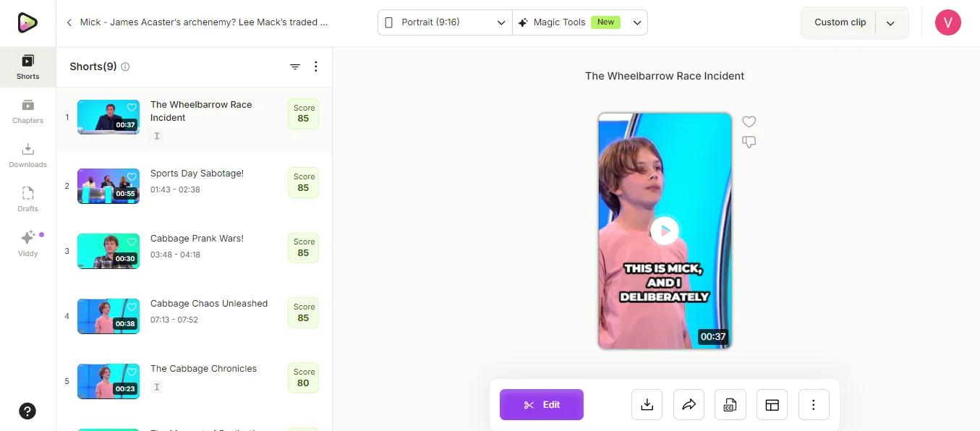The image size is (980, 431).
Task: Click the project title Mick - James Acaster's archenemy
Action: coord(204,22)
